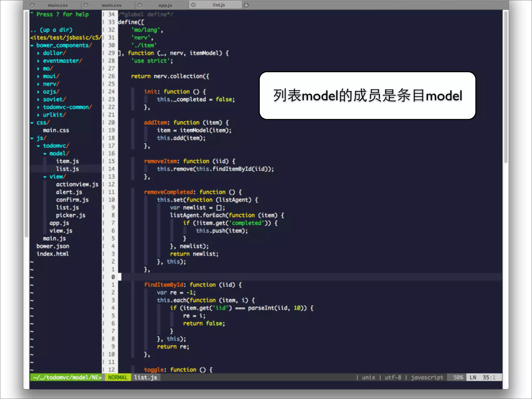
Task: Click the utf-8 encoding indicator
Action: (x=393, y=377)
